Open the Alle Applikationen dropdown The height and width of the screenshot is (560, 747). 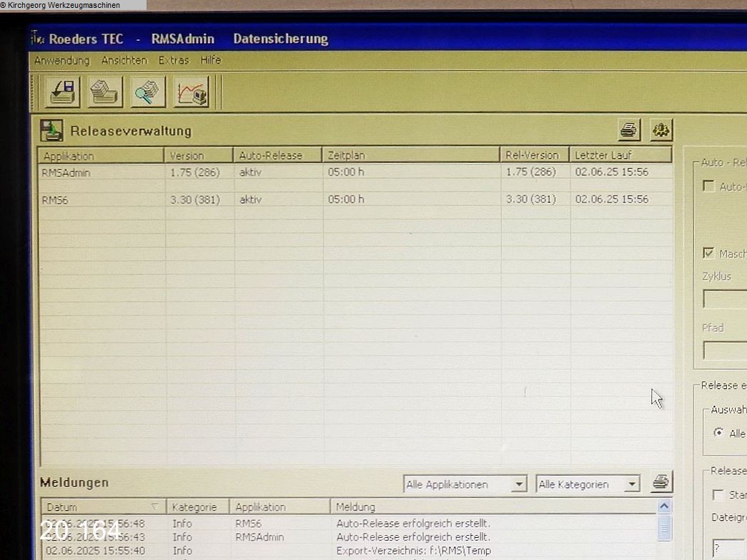tap(519, 485)
